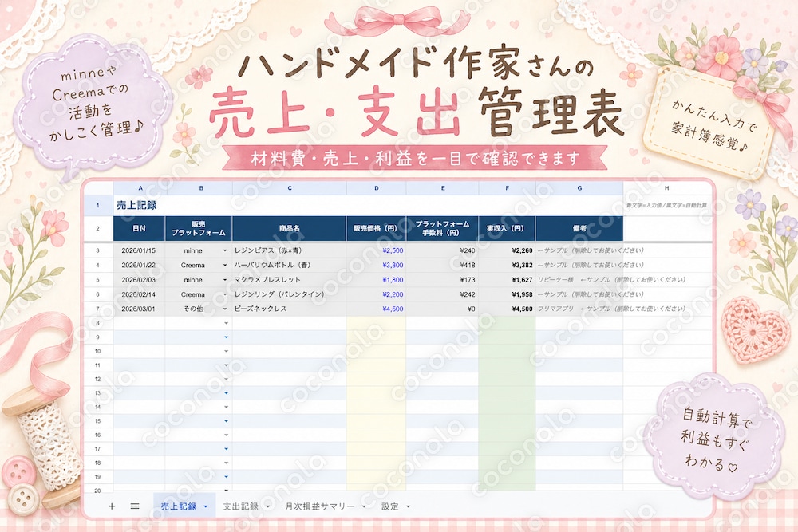This screenshot has height=532, width=798.
Task: Select row 10 header number
Action: pyautogui.click(x=97, y=351)
